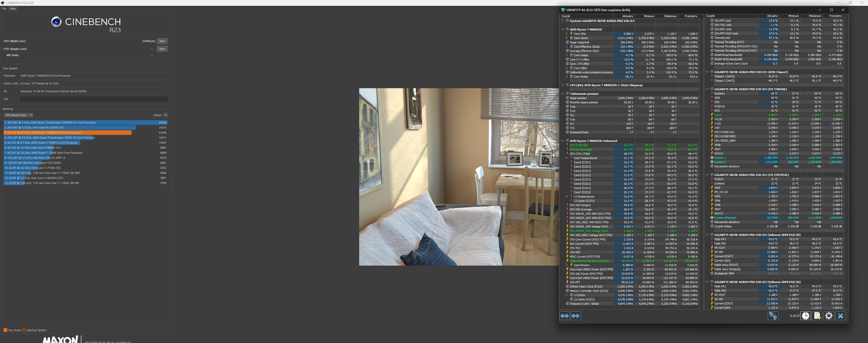Select the orange Ryzen 9800X3D ranking bar

[x=67, y=133]
